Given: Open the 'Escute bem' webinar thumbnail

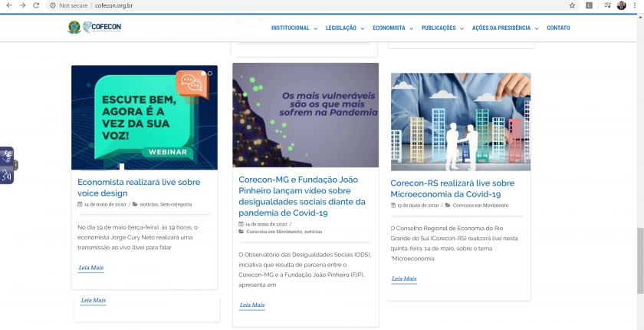Looking at the screenshot, I should tap(144, 117).
